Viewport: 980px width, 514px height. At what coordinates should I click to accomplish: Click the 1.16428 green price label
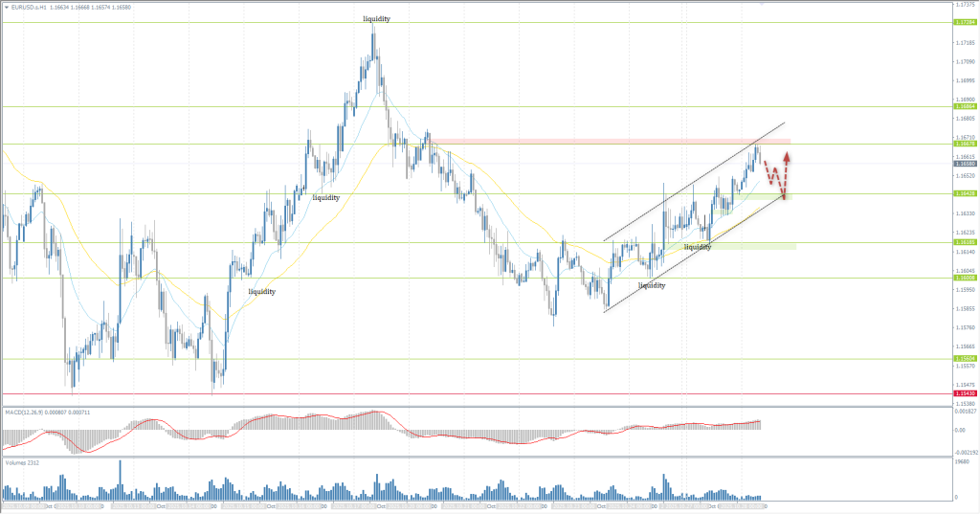[965, 193]
